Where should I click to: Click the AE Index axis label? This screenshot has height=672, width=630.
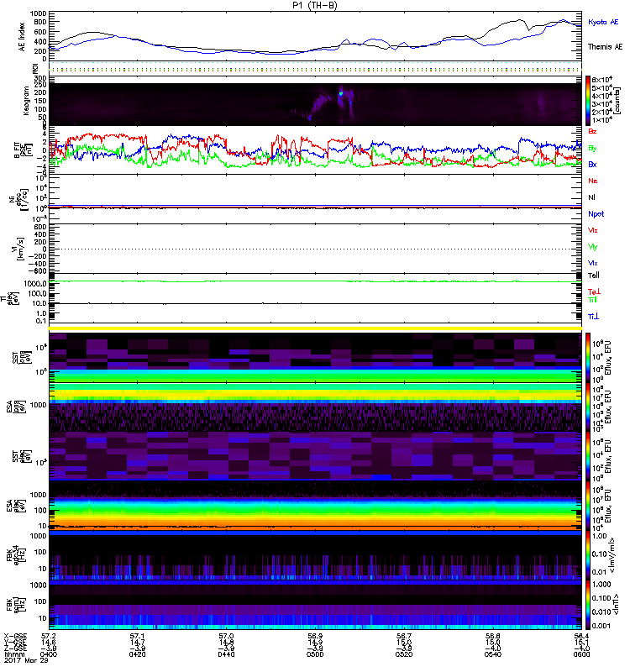pyautogui.click(x=23, y=37)
